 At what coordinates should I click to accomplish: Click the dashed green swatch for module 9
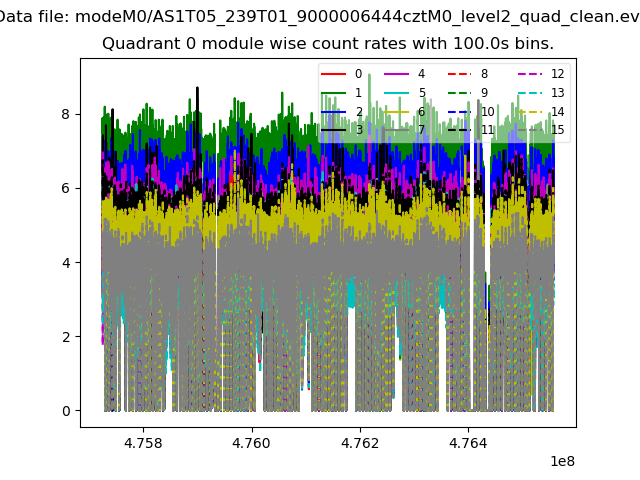[460, 93]
